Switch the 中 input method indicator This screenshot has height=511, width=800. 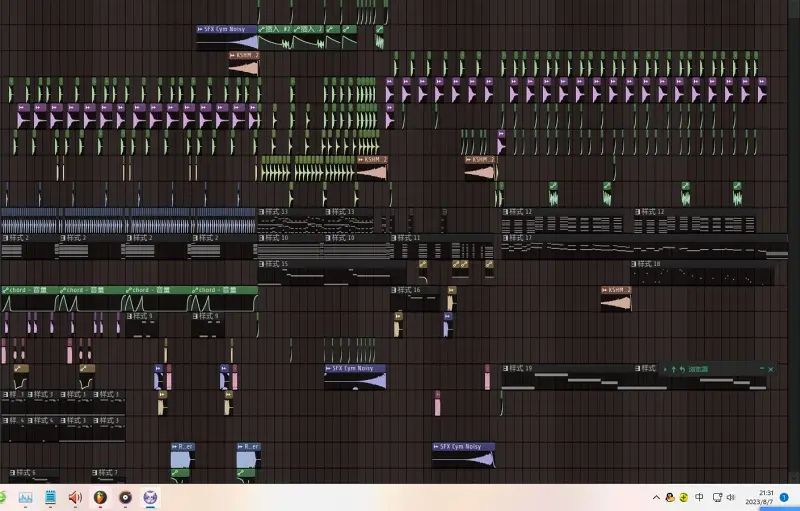pos(699,497)
